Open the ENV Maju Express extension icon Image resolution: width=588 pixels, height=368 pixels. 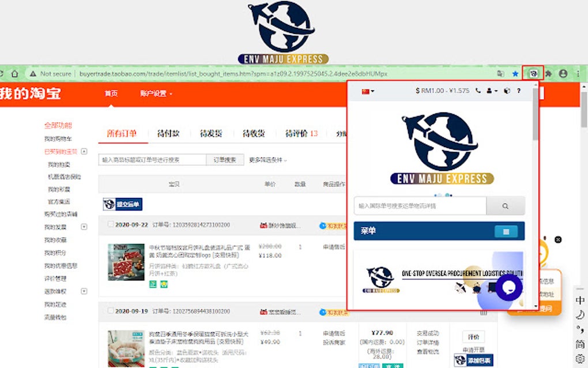pyautogui.click(x=533, y=73)
